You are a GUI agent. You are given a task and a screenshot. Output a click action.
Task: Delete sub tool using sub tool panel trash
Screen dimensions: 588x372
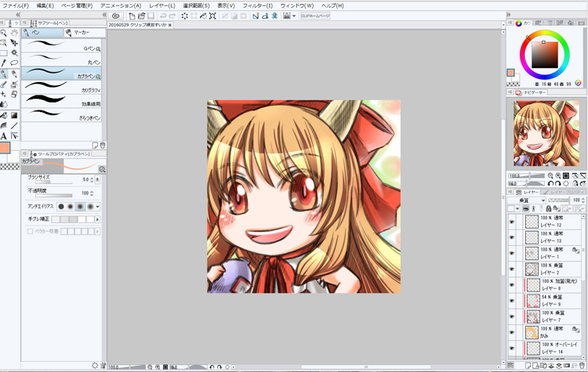(x=103, y=145)
